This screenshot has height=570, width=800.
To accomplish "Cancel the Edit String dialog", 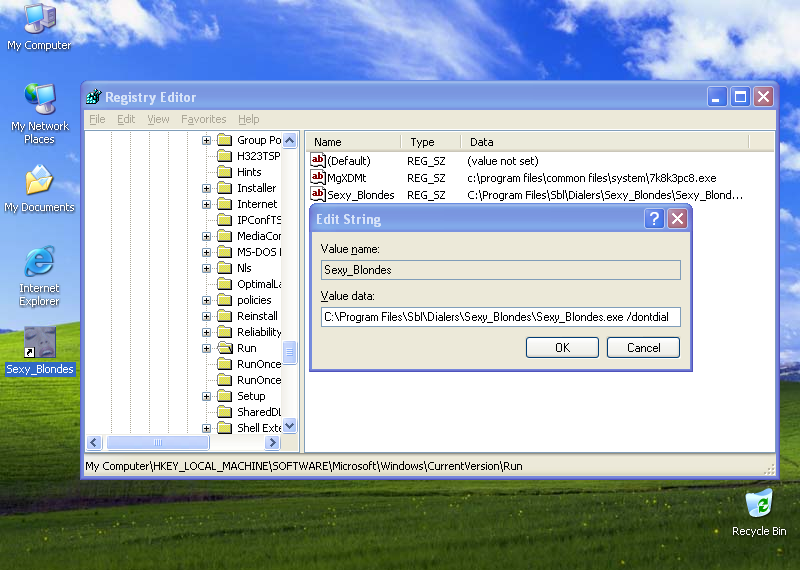I will click(x=643, y=348).
